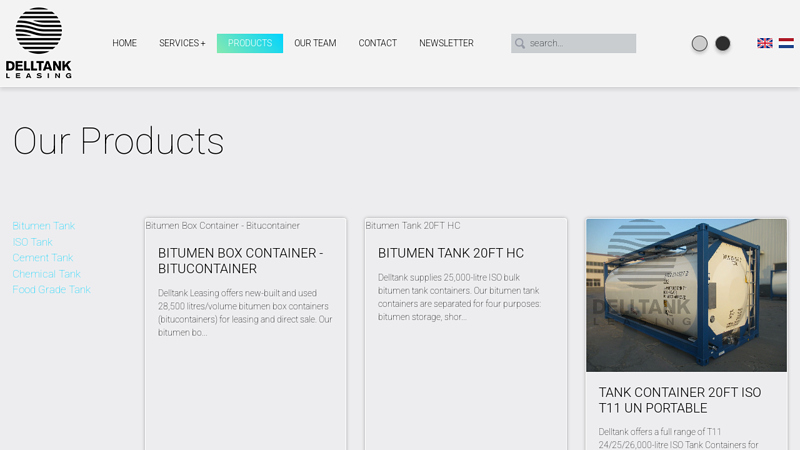Click 'Bitumen Box Container - Bitucontainer' image placeholder text
The image size is (800, 450).
[222, 226]
